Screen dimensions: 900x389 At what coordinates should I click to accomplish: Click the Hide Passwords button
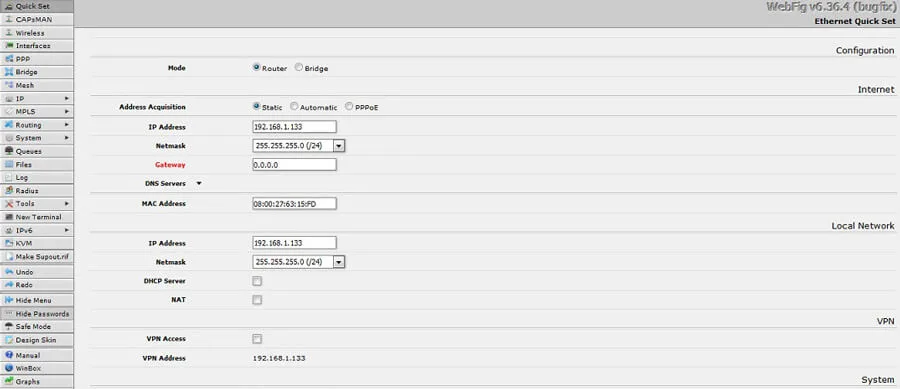click(37, 314)
